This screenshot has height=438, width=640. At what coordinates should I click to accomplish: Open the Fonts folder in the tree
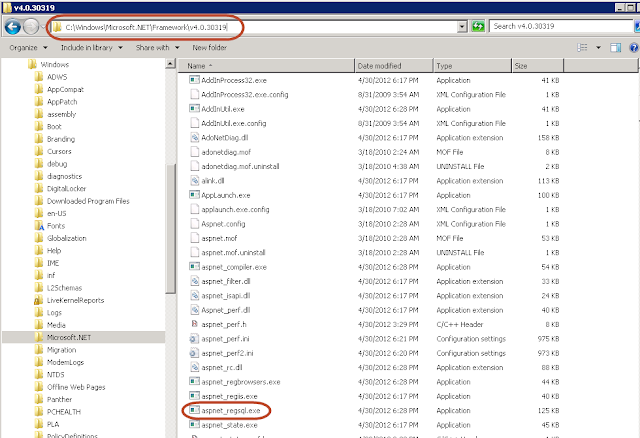[56, 225]
